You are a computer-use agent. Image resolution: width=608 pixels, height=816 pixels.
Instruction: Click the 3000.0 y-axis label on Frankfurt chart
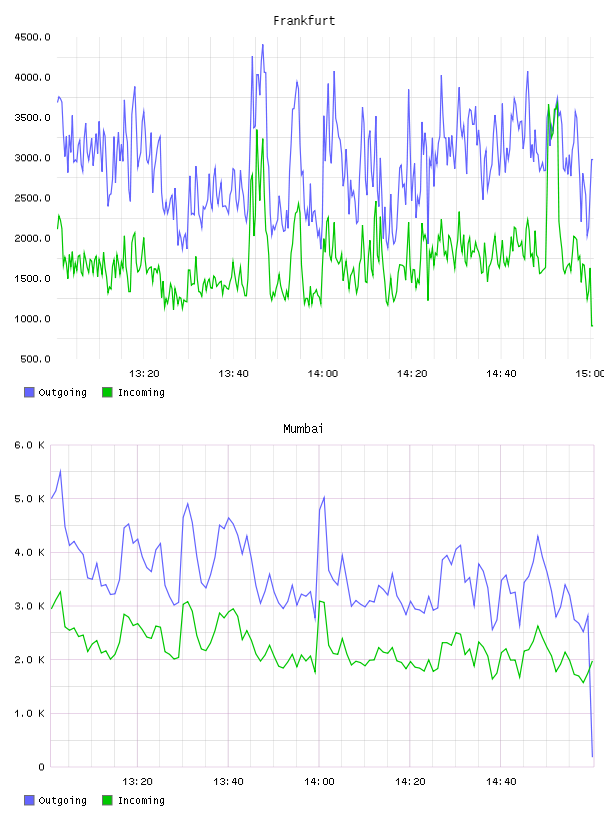[x=32, y=158]
